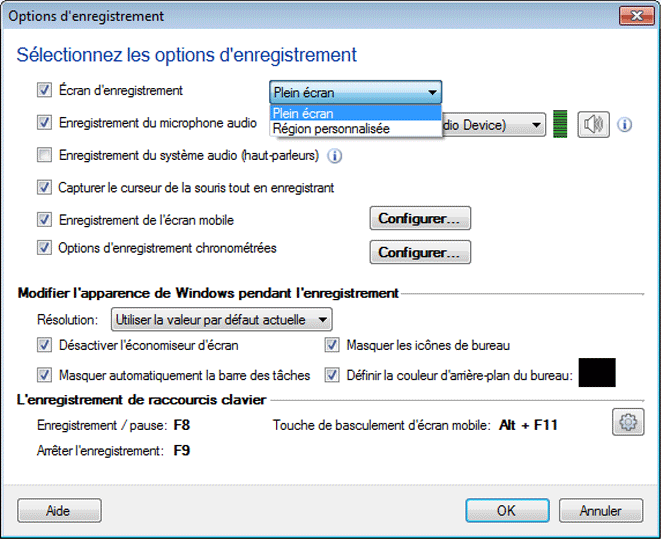Enable Enregistrement du système audio checkbox
The height and width of the screenshot is (540, 663).
[x=44, y=155]
